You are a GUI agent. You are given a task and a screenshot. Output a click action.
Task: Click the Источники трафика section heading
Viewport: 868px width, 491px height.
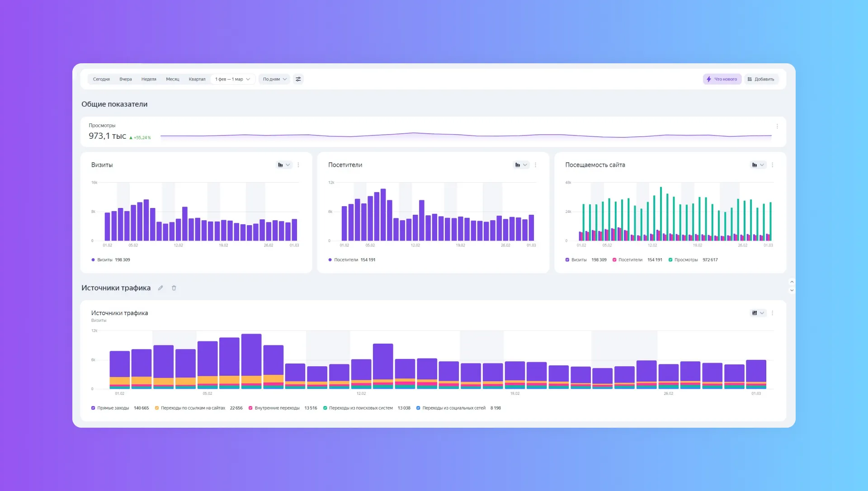click(116, 288)
